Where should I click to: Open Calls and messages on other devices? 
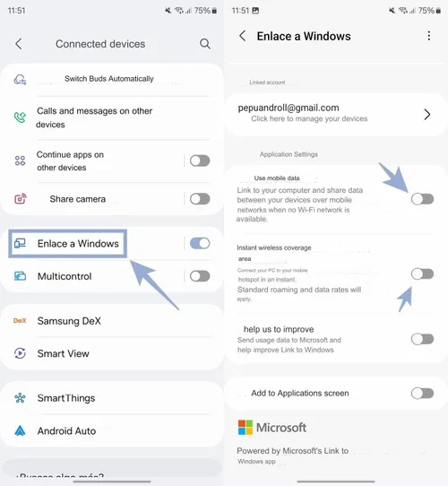pos(94,117)
